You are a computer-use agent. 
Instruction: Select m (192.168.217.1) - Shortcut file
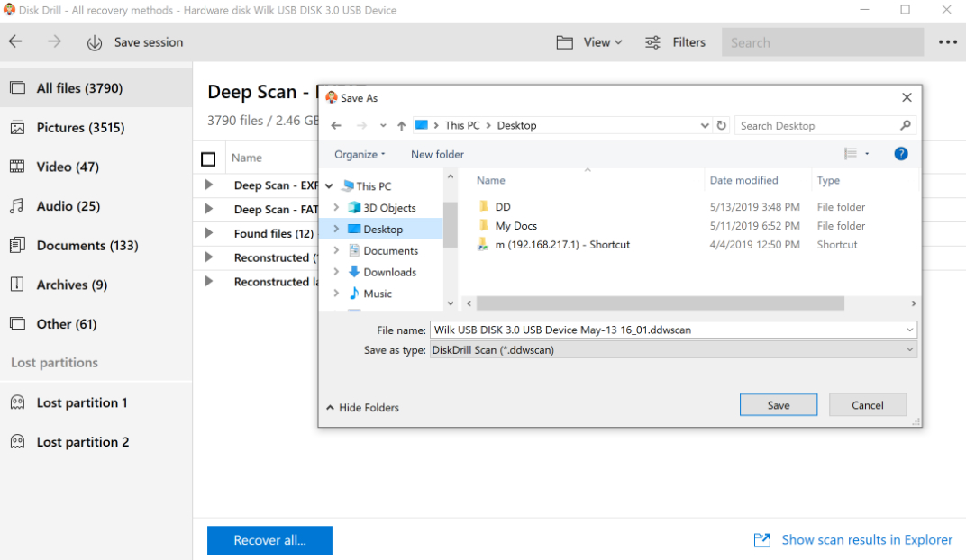point(562,245)
